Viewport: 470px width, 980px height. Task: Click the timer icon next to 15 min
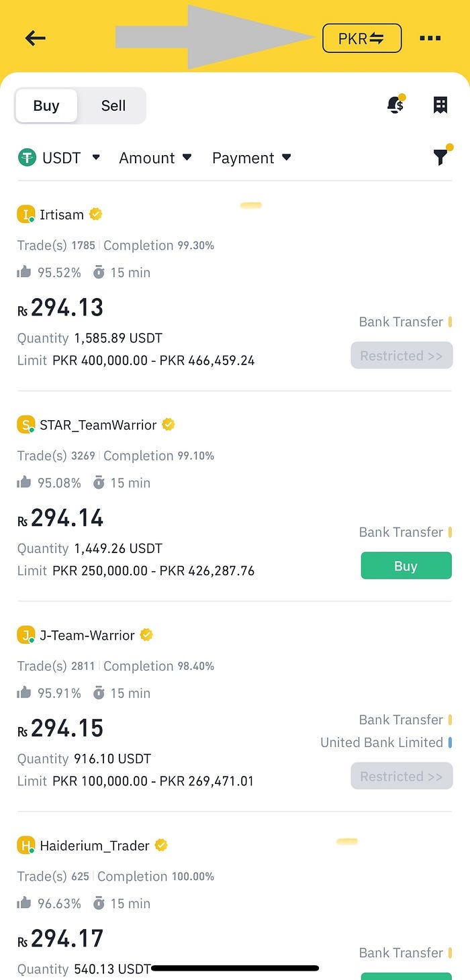point(101,273)
